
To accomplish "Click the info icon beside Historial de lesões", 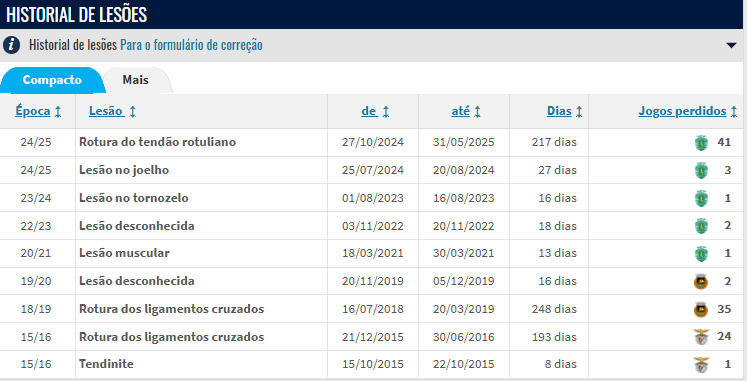I will point(11,45).
